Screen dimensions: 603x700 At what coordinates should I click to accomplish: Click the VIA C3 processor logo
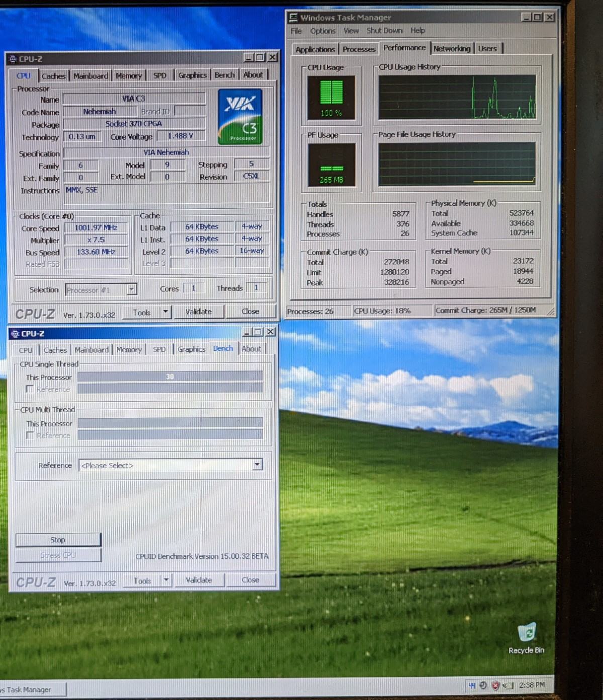(240, 117)
